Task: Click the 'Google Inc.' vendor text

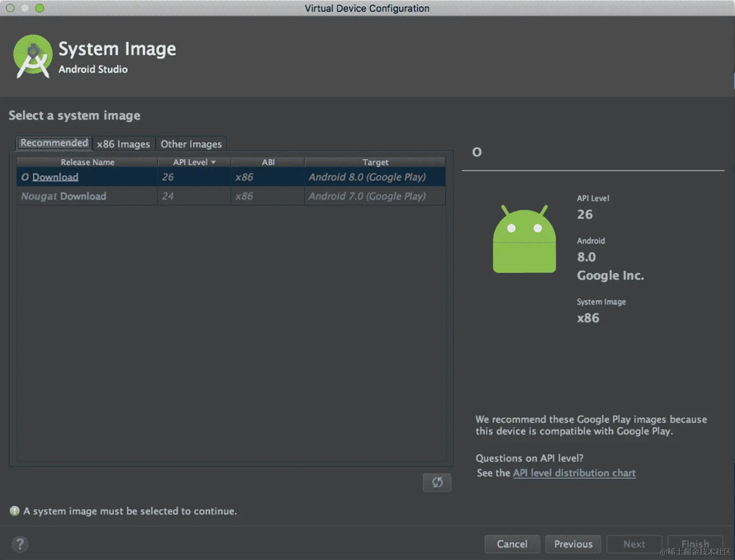Action: point(610,276)
